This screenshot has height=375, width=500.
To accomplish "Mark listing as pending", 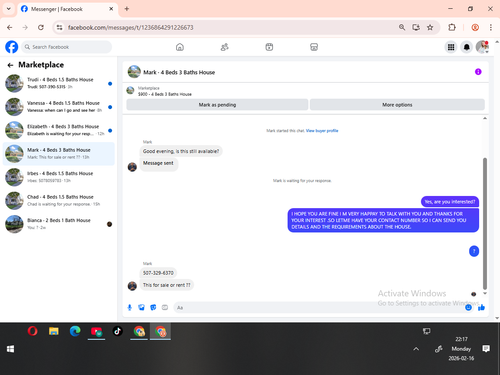I will coord(217,105).
